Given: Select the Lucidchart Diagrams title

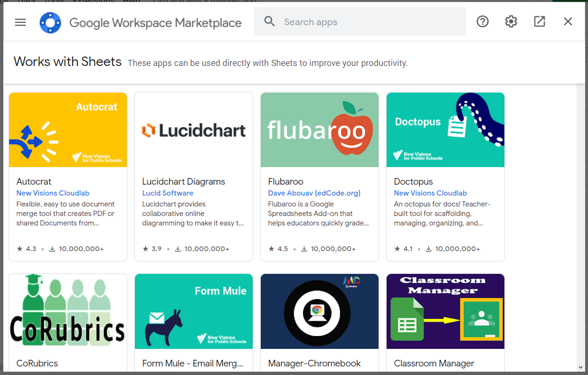Looking at the screenshot, I should click(x=183, y=181).
